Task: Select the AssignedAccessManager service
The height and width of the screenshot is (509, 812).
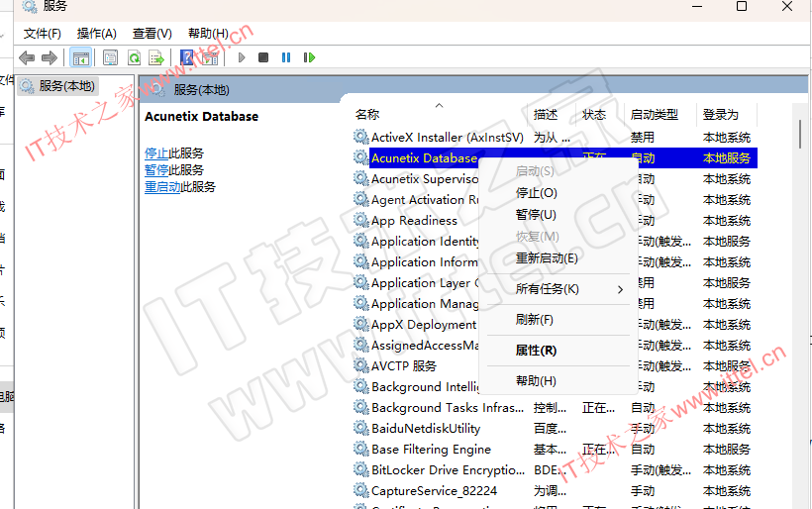Action: pos(425,346)
